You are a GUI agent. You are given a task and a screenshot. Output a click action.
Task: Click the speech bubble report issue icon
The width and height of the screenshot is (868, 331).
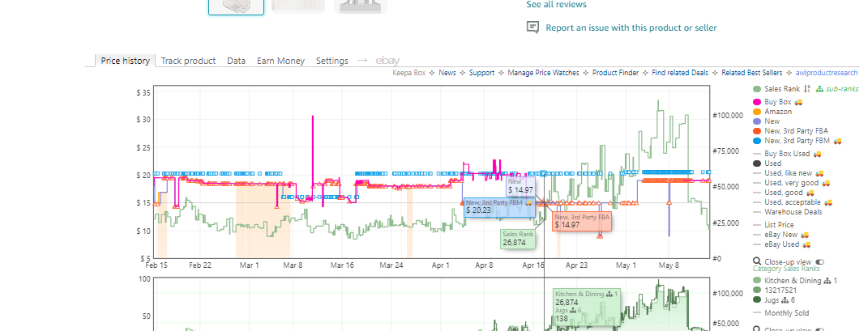532,27
